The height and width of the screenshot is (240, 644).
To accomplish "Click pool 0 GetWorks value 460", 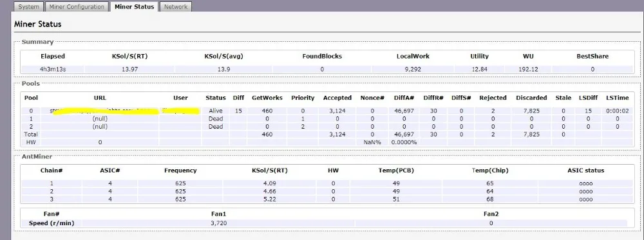I will (267, 111).
